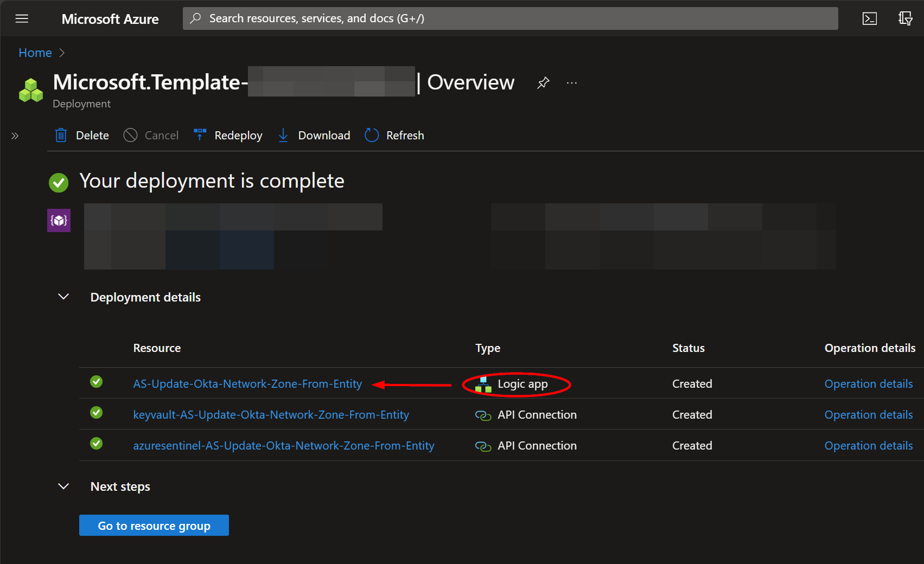
Task: Click the green deployment complete checkmark
Action: [x=59, y=183]
